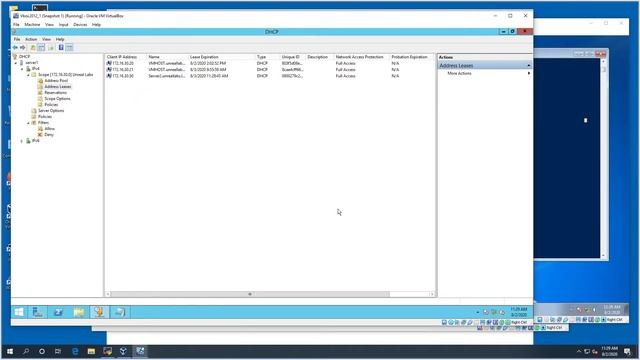The height and width of the screenshot is (360, 640).
Task: Sort by Type column header
Action: [x=267, y=57]
